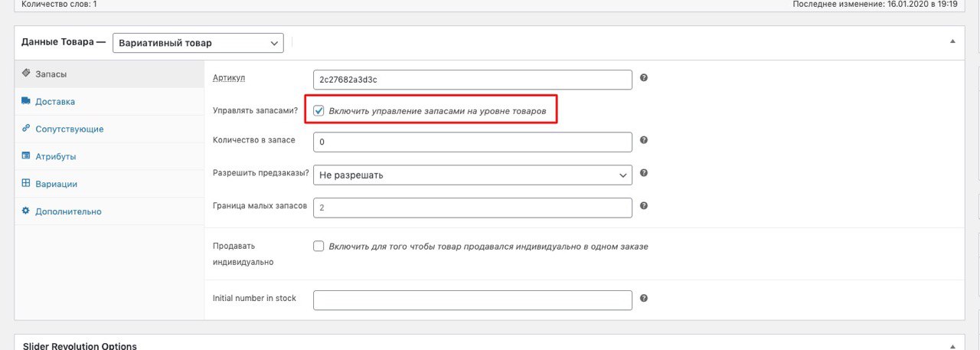Click the help icon beside Initial number in stock

644,298
